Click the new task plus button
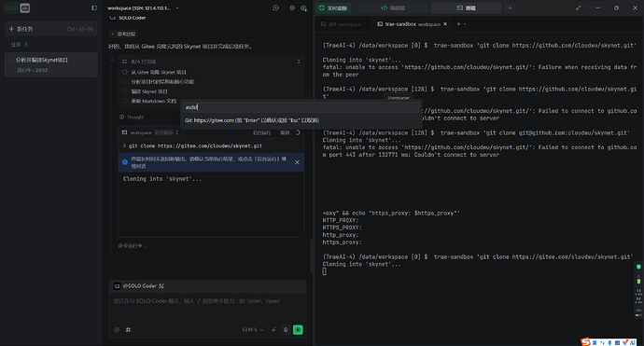 [51, 29]
